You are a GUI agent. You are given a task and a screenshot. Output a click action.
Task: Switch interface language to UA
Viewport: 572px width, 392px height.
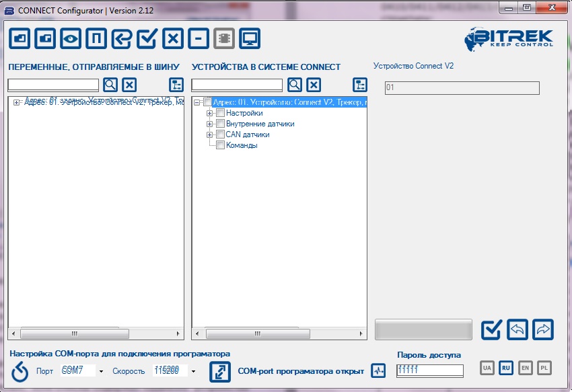click(487, 368)
